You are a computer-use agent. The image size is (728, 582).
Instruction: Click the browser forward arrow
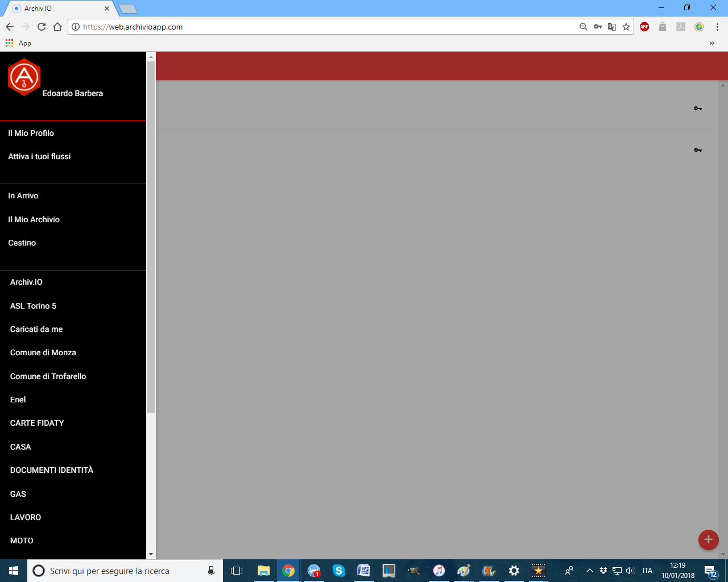(x=26, y=27)
